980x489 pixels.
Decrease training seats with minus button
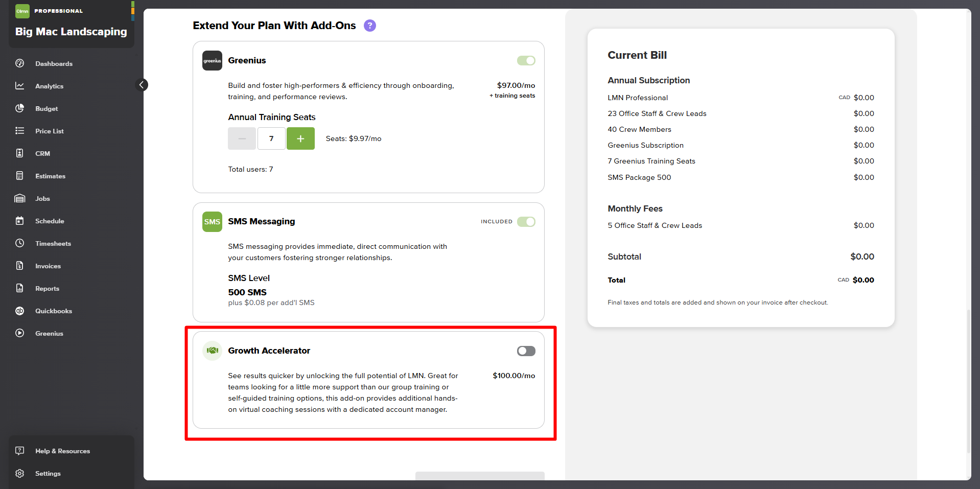[x=242, y=138]
